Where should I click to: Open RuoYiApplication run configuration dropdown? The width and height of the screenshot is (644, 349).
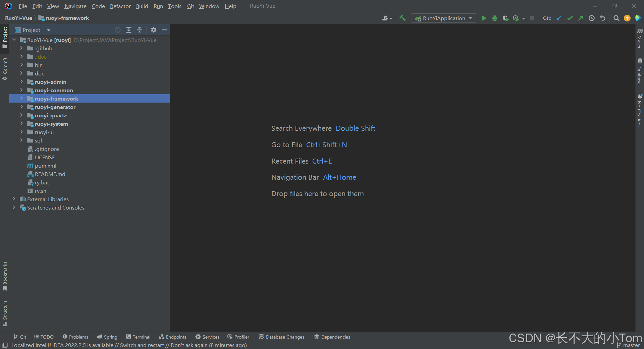click(x=443, y=18)
